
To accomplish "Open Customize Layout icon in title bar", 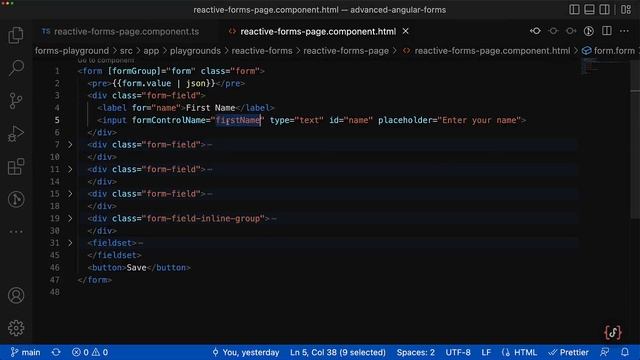I will (x=626, y=9).
